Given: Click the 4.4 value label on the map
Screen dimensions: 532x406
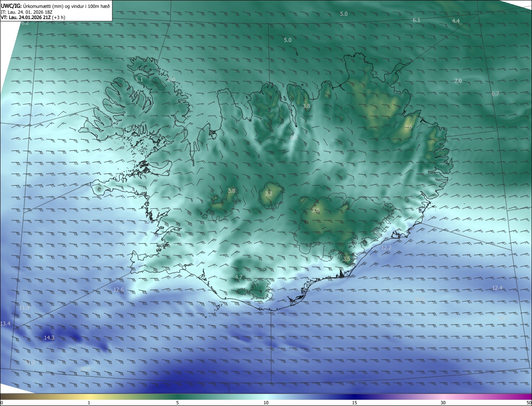Looking at the screenshot, I should click(456, 21).
